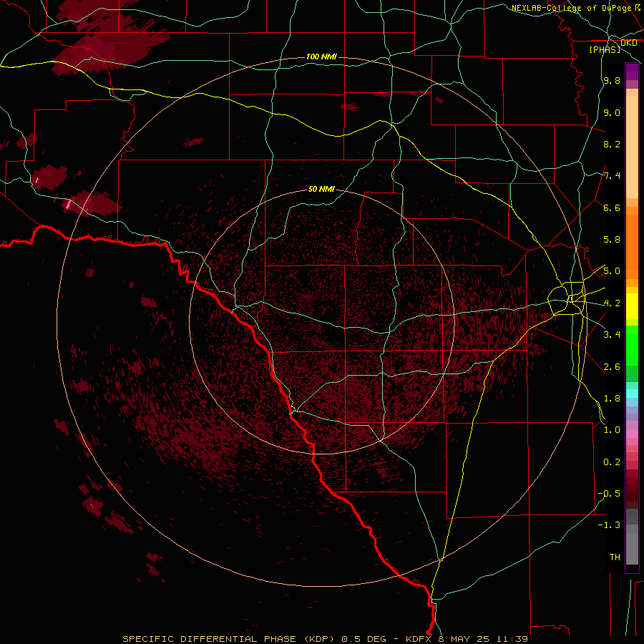The image size is (644, 644).
Task: Click the 4.2 value on the color scale
Action: point(612,303)
